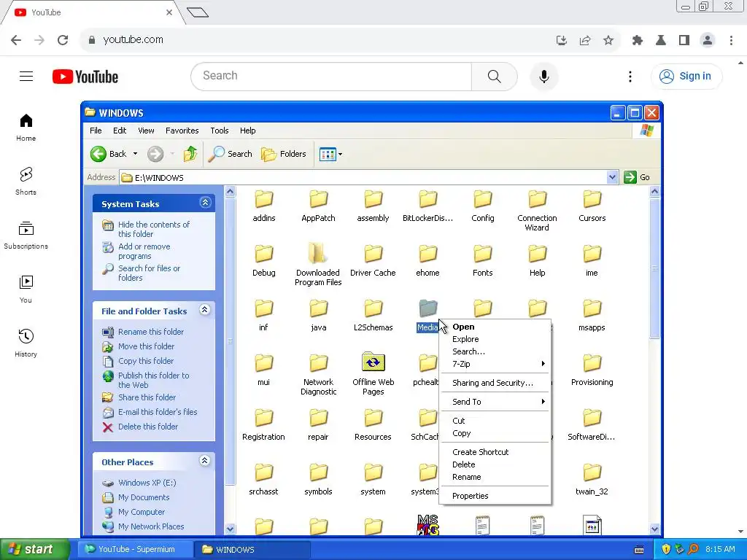Screen dimensions: 747x560
Task: Expand the address bar dropdown arrow
Action: pos(612,178)
